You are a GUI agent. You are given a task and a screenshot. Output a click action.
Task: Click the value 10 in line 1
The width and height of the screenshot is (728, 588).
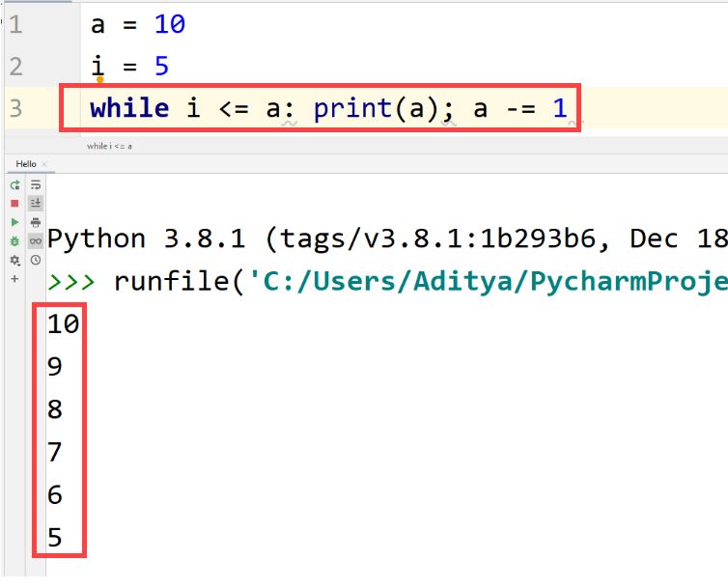click(x=170, y=24)
